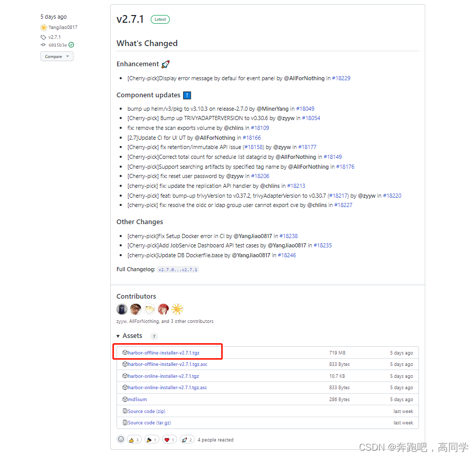476x457 pixels.
Task: Click package icon beside harbor-offline-installer-v2.7.1.tgz.asc
Action: click(125, 364)
